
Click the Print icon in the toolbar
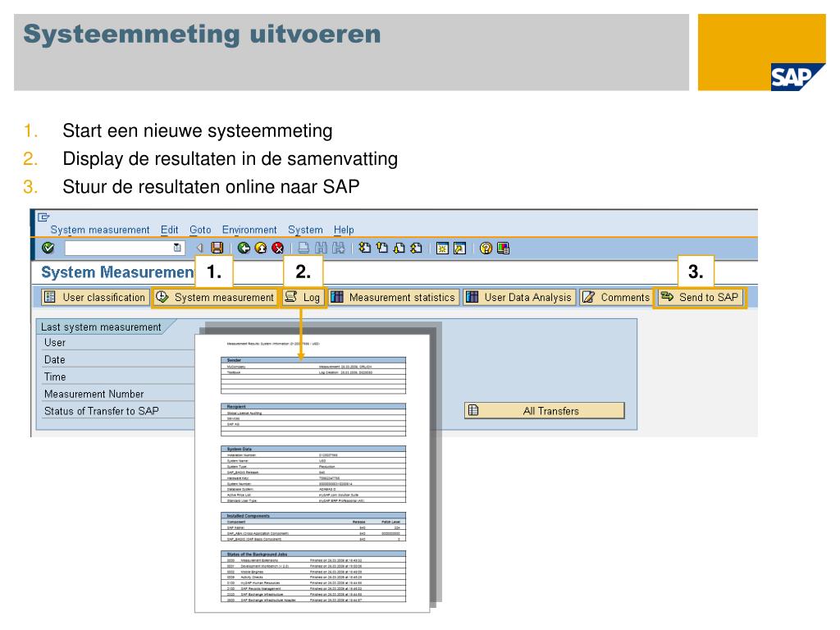pyautogui.click(x=304, y=248)
